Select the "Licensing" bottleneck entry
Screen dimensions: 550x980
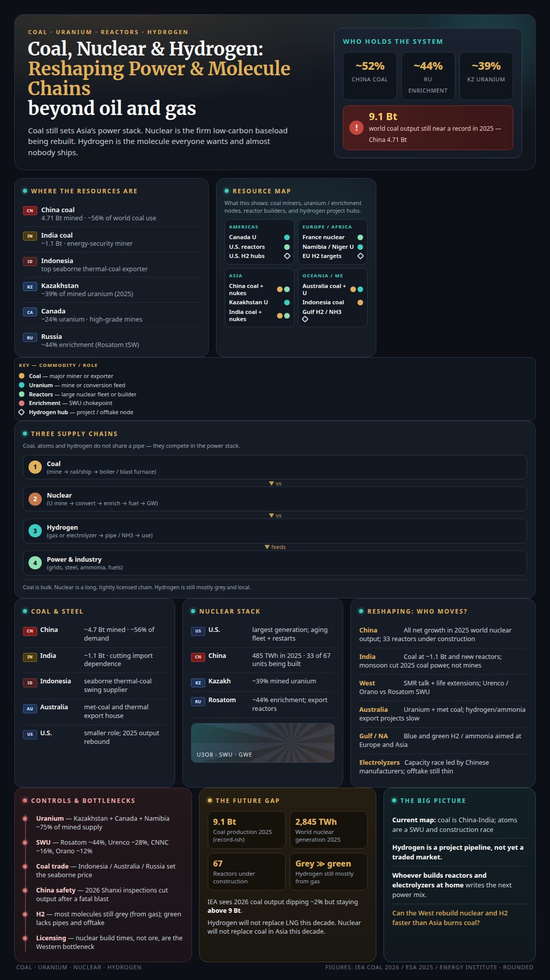(109, 942)
